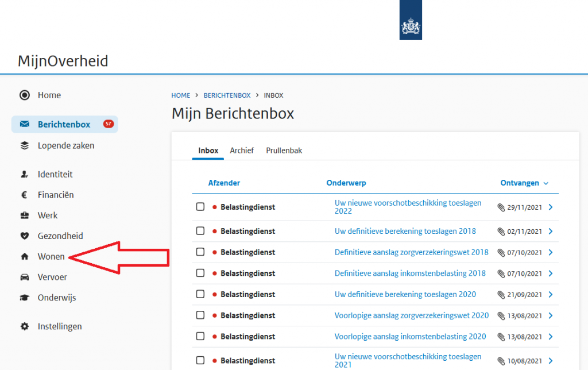Tick checkbox for Definitieve aanslag inkomstenbelasting 2018
Image resolution: width=588 pixels, height=370 pixels.
[x=200, y=273]
